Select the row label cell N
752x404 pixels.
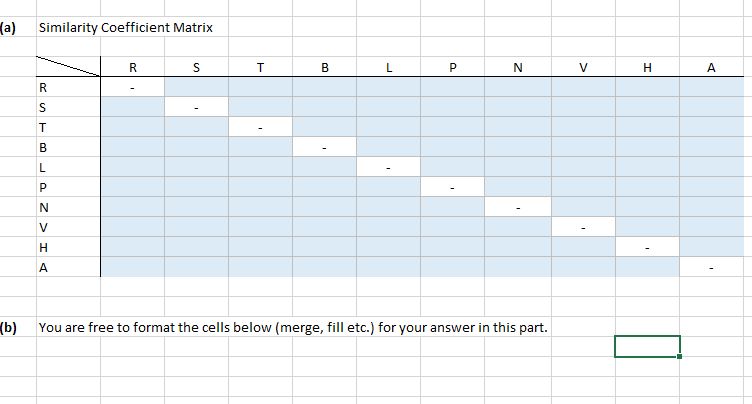(69, 207)
